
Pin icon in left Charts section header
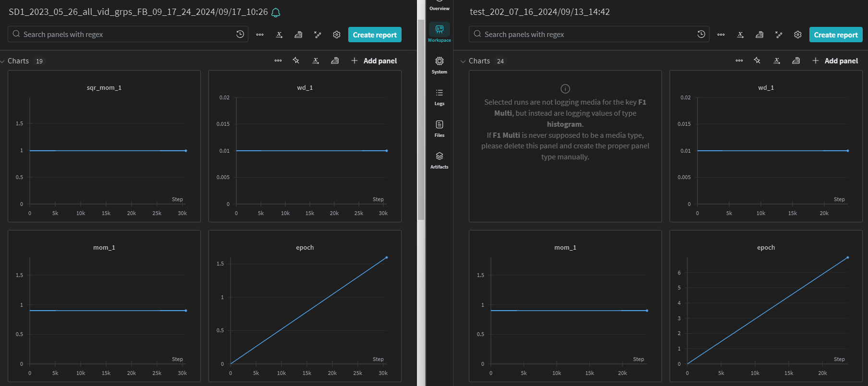pyautogui.click(x=296, y=60)
